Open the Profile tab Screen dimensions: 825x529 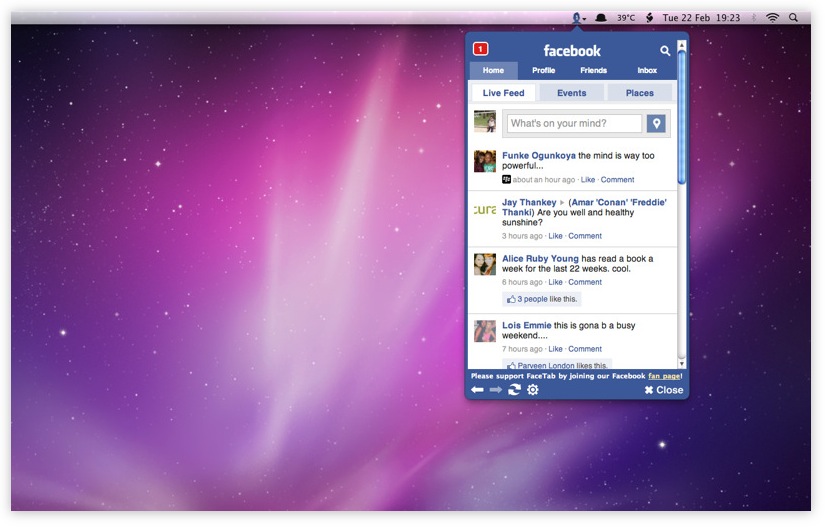544,70
